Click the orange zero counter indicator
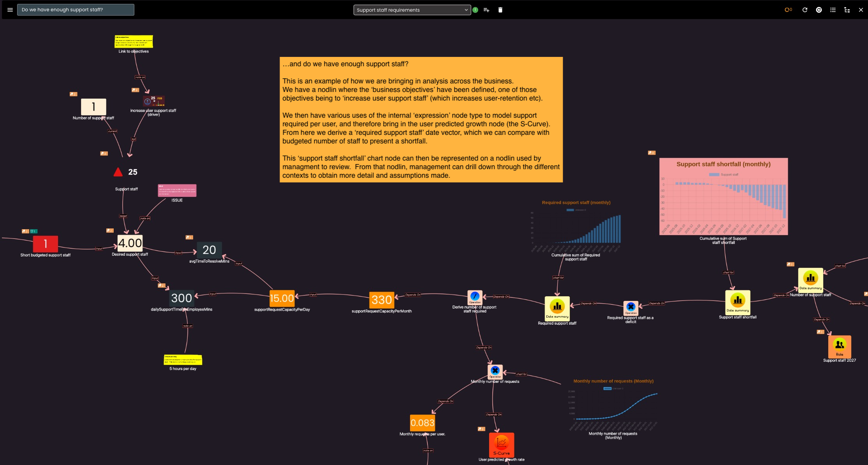Viewport: 868px width, 465px height. (x=788, y=10)
